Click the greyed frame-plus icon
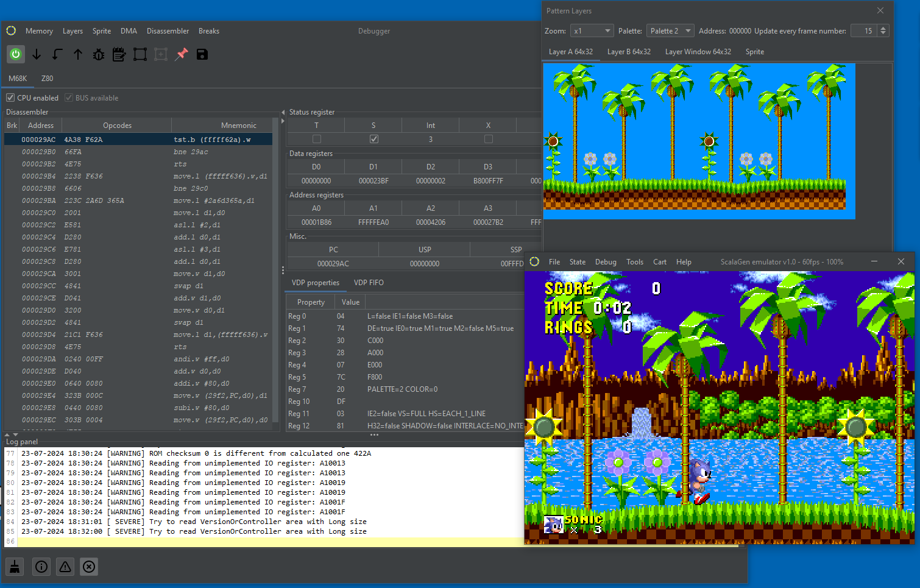 coord(161,54)
